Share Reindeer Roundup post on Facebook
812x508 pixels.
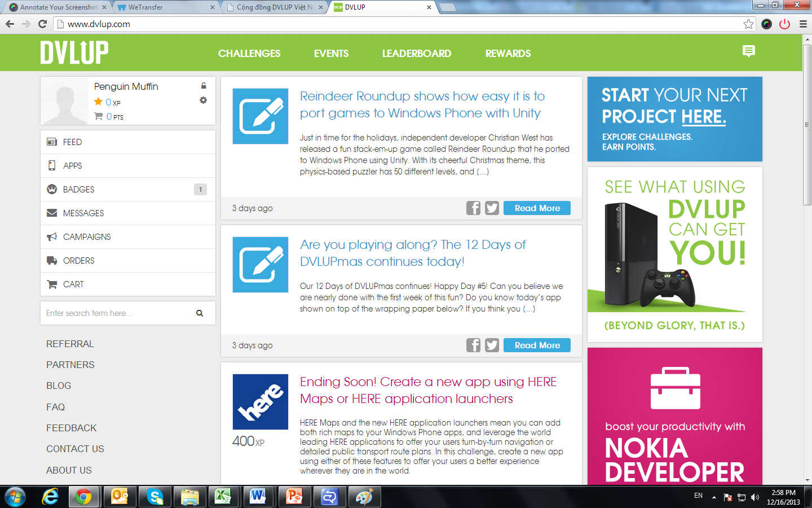tap(473, 208)
